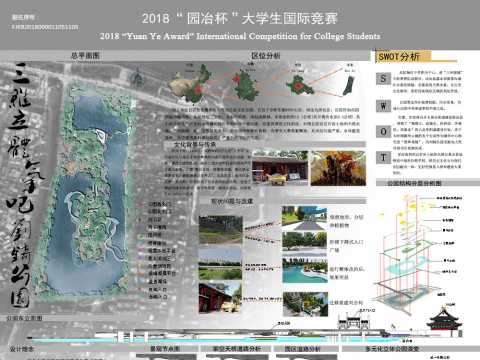Open the first existing-condition photo with trees
The height and width of the screenshot is (360, 480).
click(x=221, y=230)
